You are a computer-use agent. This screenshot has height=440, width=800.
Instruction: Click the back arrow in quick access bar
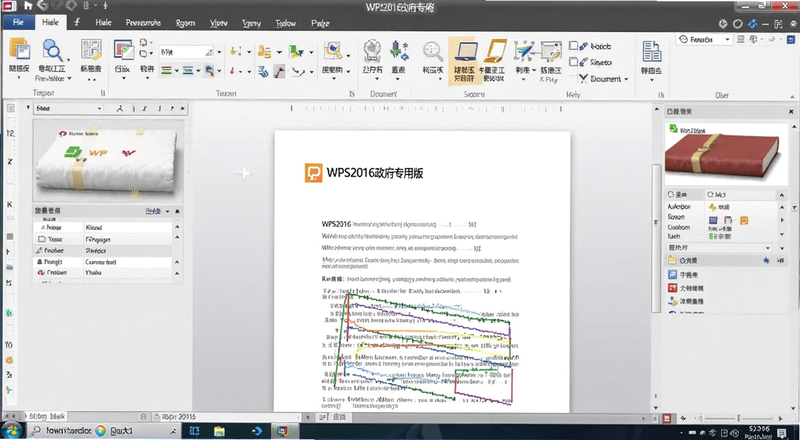point(43,6)
